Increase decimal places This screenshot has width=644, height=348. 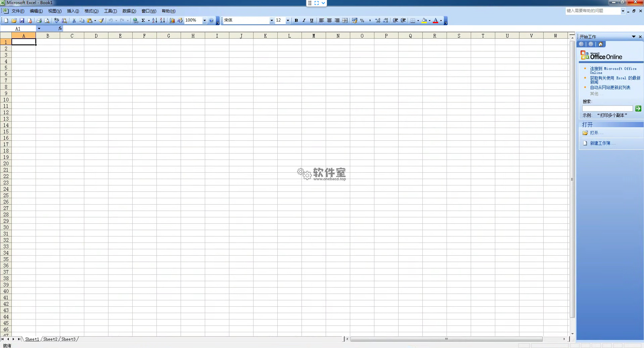click(x=378, y=20)
